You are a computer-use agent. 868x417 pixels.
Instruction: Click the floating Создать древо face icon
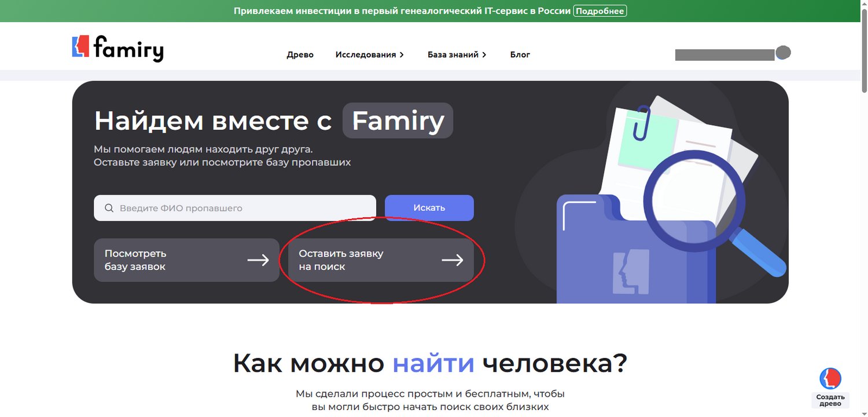[x=830, y=378]
